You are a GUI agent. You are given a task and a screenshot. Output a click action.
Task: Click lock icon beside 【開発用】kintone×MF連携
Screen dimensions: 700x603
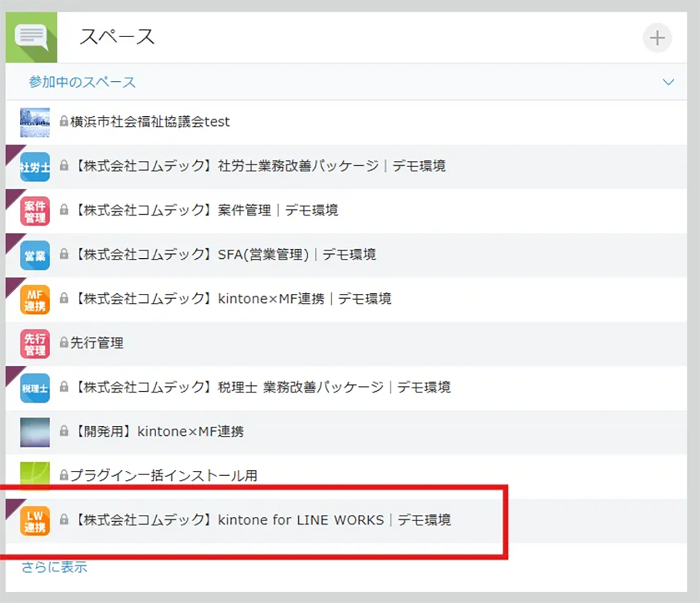point(64,431)
